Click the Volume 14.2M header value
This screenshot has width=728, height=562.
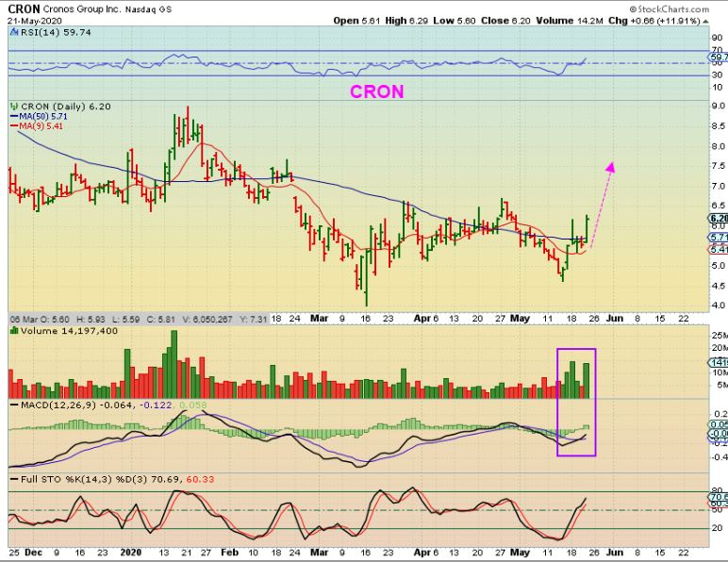[570, 21]
